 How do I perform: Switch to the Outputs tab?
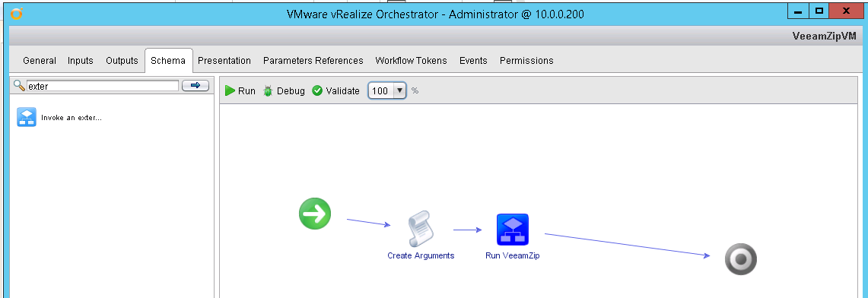point(122,61)
